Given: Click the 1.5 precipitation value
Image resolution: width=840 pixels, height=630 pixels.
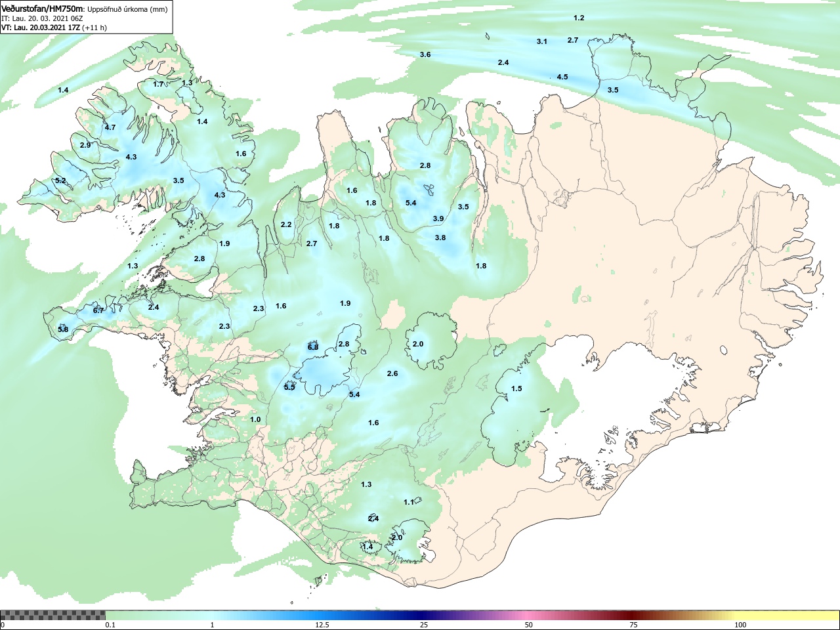Looking at the screenshot, I should 517,388.
